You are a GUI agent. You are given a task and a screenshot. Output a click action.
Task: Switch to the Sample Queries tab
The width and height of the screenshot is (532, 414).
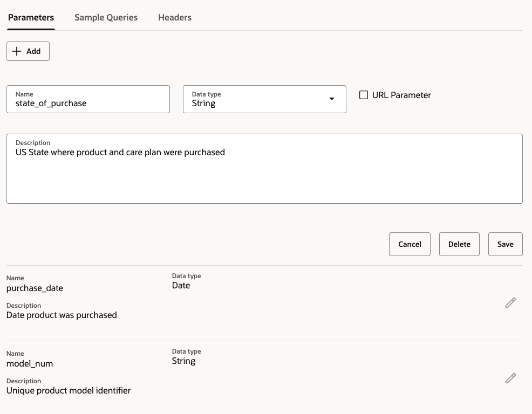click(x=106, y=17)
